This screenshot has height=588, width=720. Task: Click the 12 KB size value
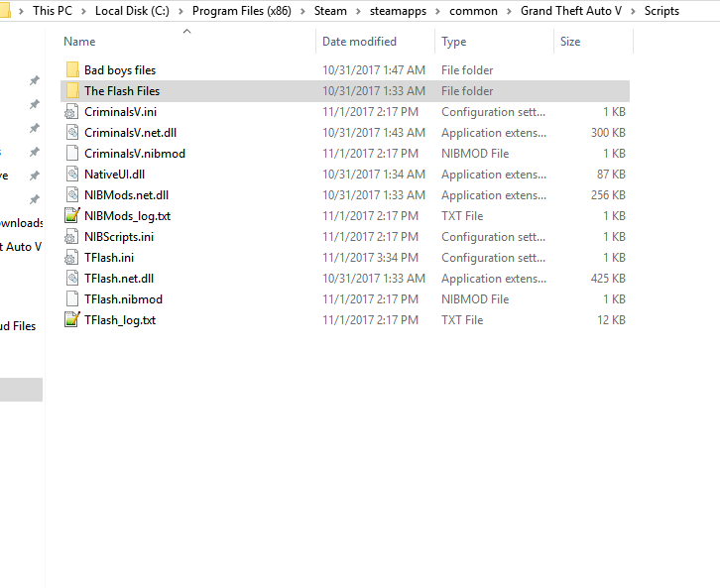pyautogui.click(x=611, y=320)
